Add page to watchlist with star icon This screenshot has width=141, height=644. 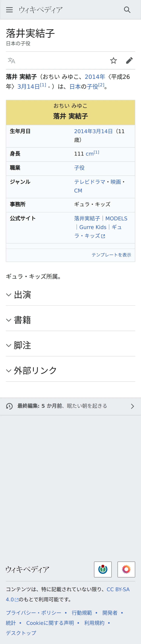tap(114, 61)
